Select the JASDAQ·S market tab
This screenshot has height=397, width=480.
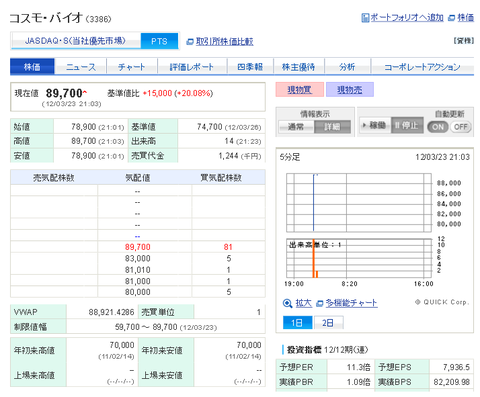(x=76, y=41)
